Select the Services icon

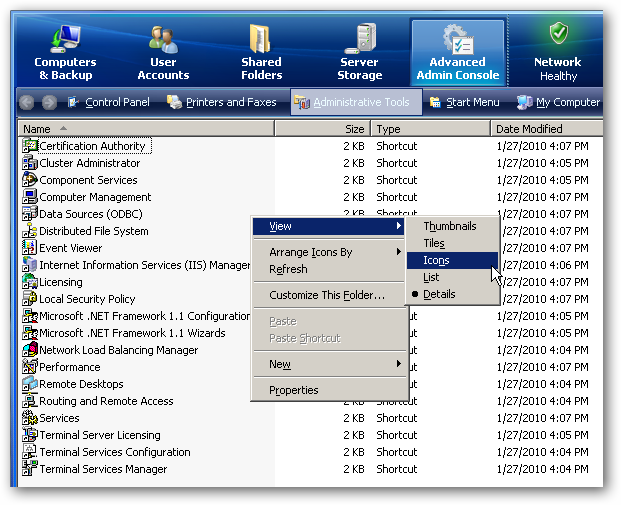[30, 418]
